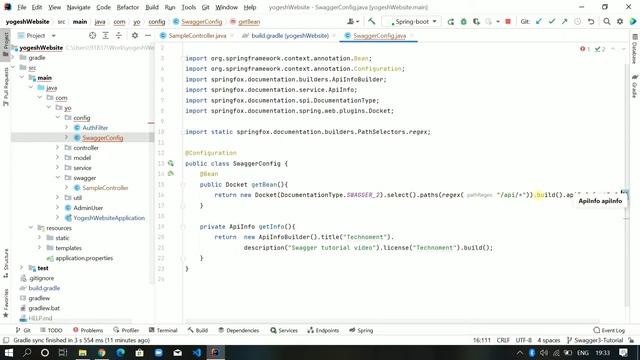Run the Spring-boot configuration icon
Viewport: 640px width, 360px height.
point(451,22)
